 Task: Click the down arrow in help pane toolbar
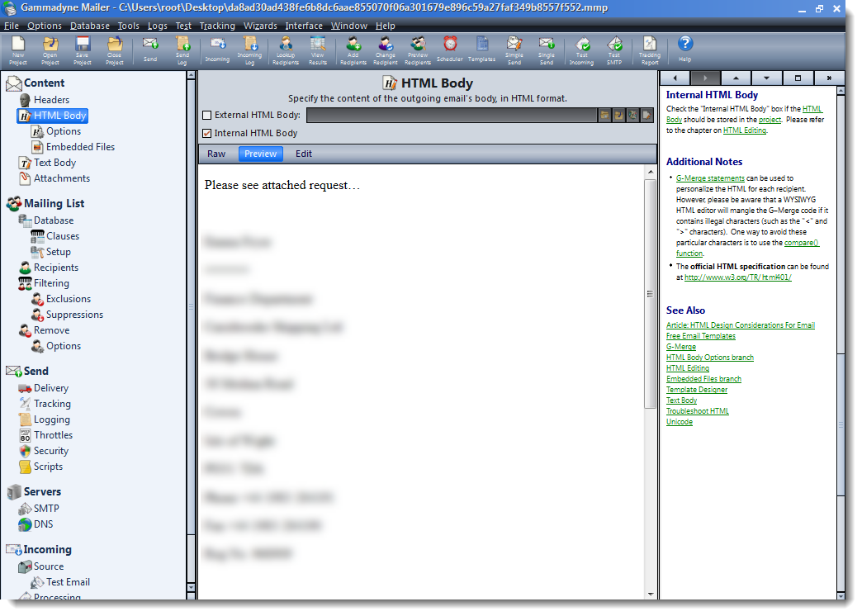[767, 78]
